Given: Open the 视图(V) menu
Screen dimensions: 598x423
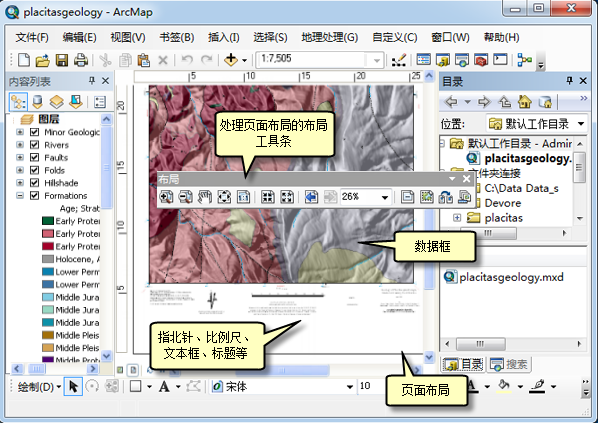Looking at the screenshot, I should [x=128, y=37].
